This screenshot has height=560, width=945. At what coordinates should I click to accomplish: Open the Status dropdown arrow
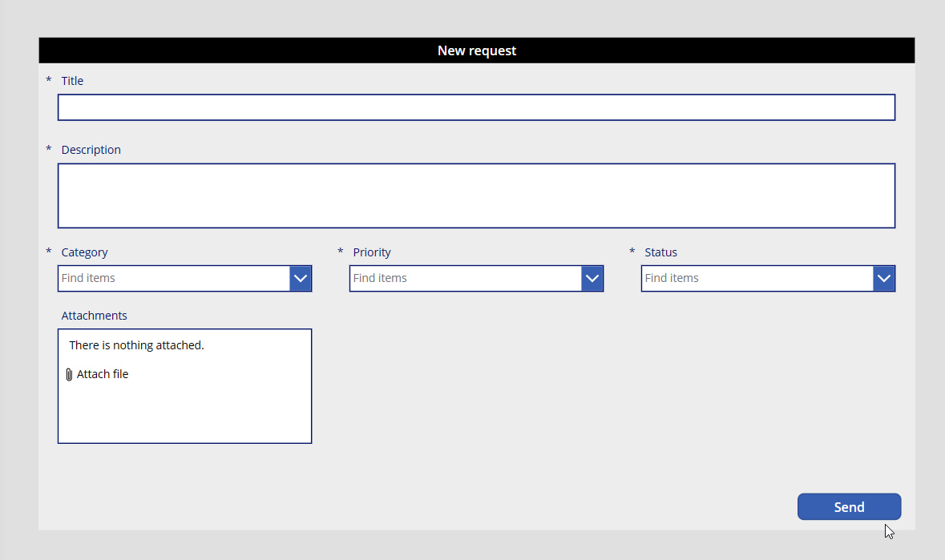pyautogui.click(x=883, y=278)
